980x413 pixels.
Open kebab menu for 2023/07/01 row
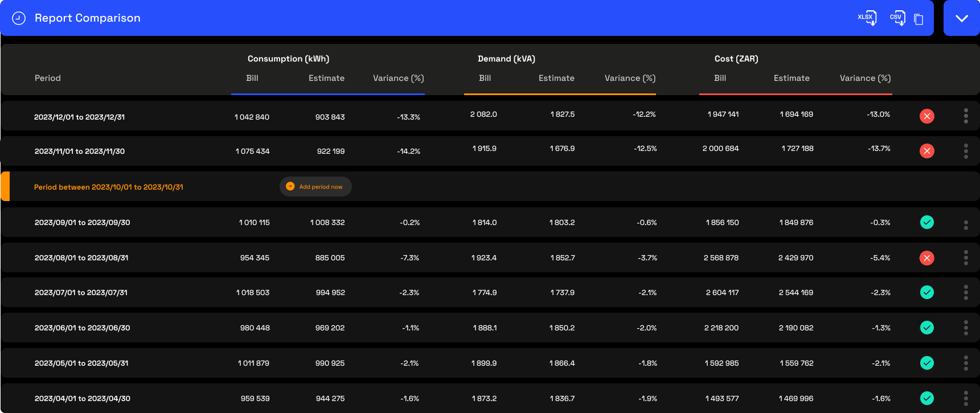pyautogui.click(x=966, y=292)
